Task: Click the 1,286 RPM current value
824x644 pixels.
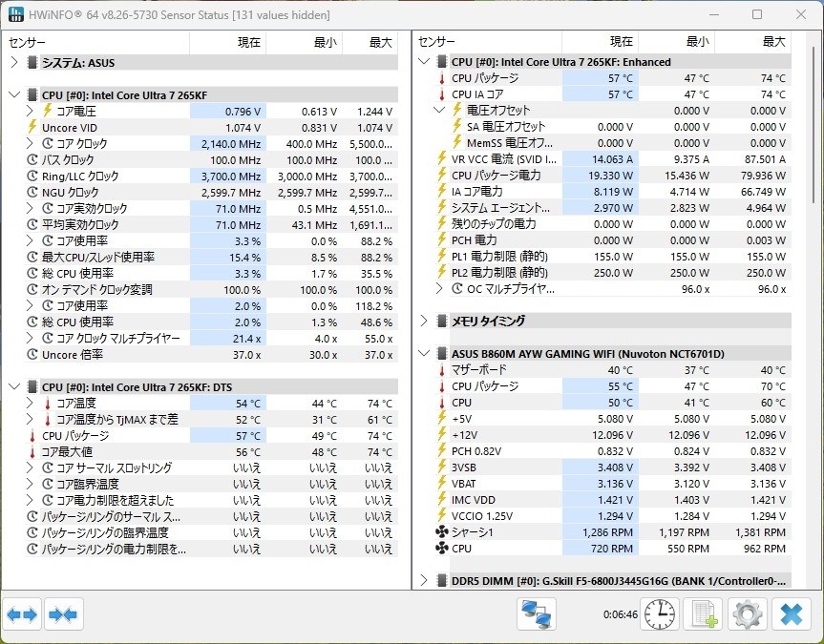Action: click(x=607, y=532)
